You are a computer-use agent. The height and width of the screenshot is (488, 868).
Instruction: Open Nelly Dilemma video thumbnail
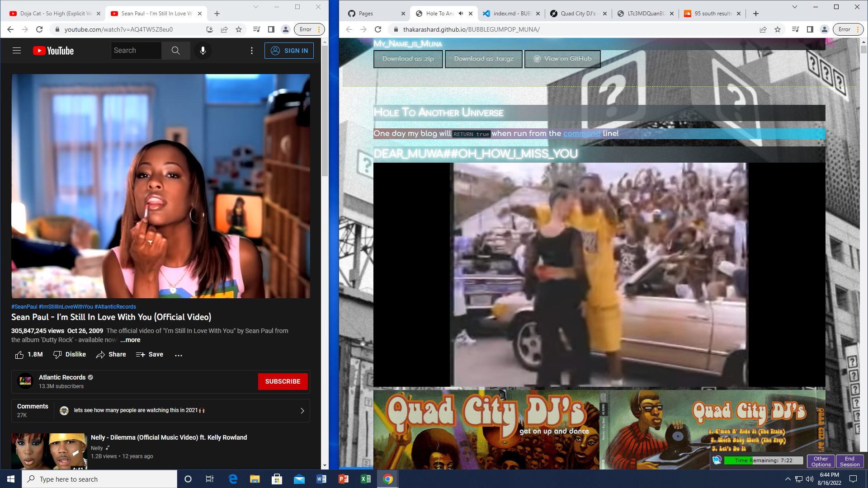(x=49, y=451)
